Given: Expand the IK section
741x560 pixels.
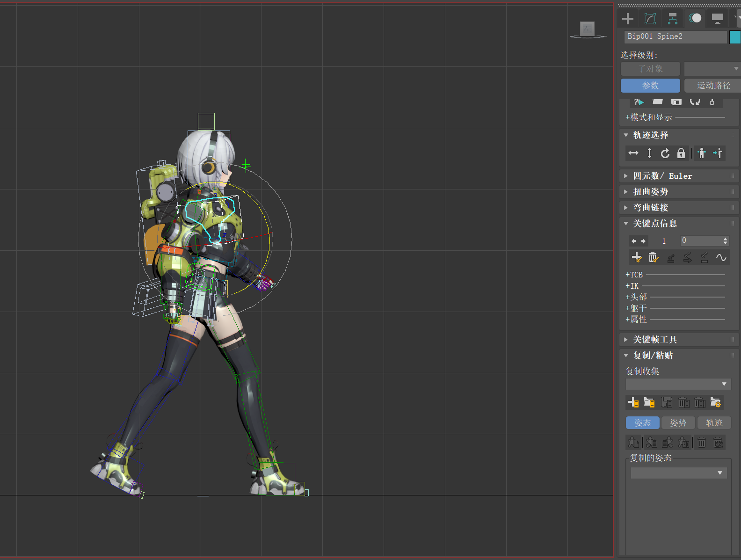Looking at the screenshot, I should pyautogui.click(x=632, y=286).
